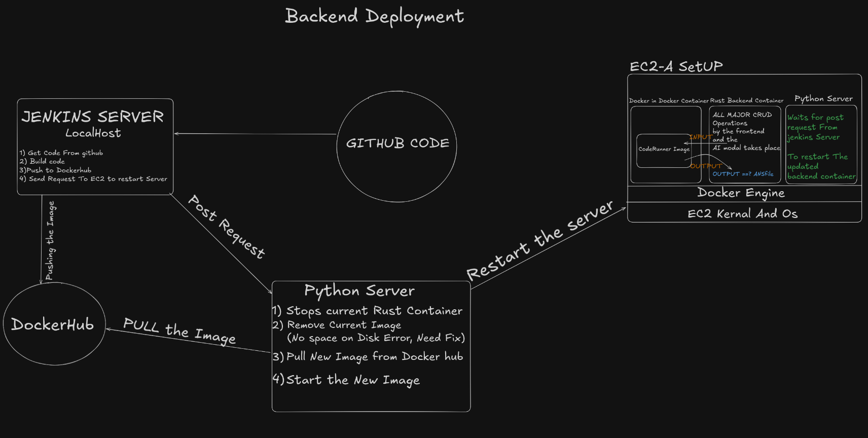Click '1) Stops current Rust Container' line

point(368,311)
